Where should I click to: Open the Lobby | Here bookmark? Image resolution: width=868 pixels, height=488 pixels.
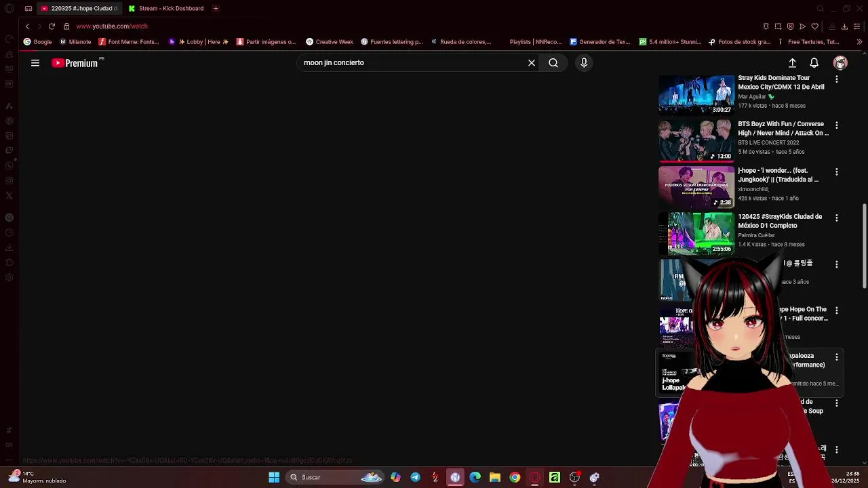[x=198, y=41]
